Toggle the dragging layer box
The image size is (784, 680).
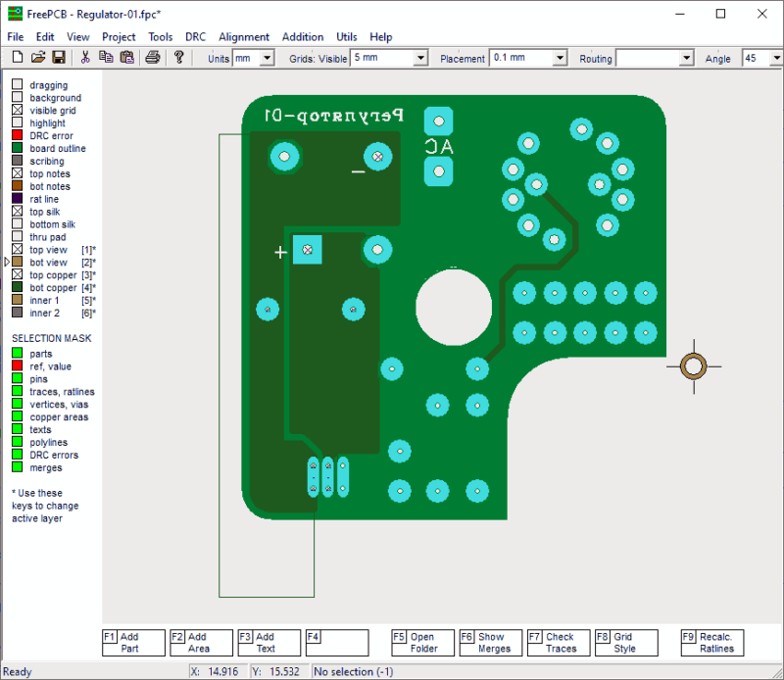pos(18,84)
